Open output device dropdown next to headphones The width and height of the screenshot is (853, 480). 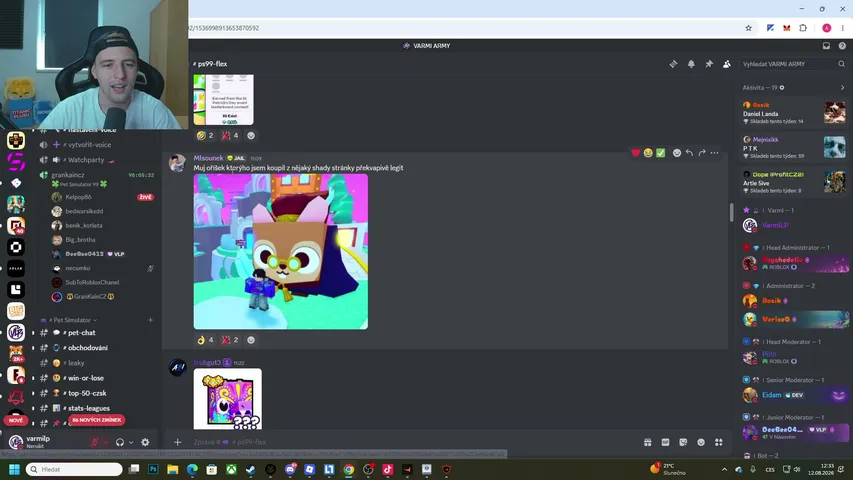pos(131,442)
